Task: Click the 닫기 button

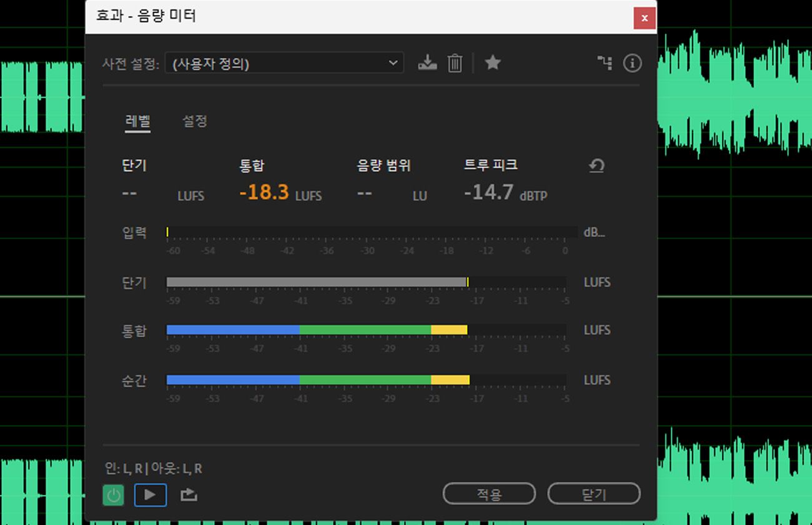Action: coord(594,493)
